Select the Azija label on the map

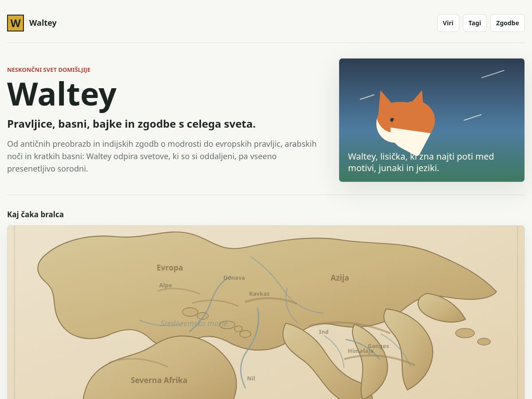(x=340, y=278)
